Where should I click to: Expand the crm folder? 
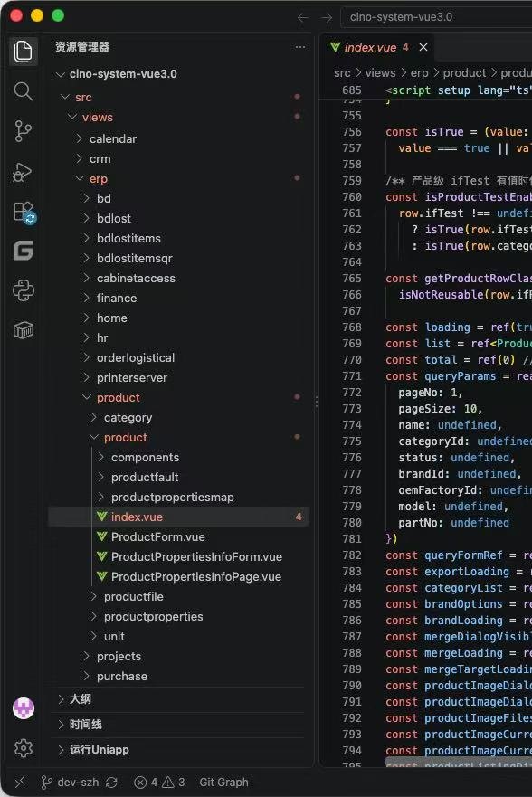coord(179,158)
